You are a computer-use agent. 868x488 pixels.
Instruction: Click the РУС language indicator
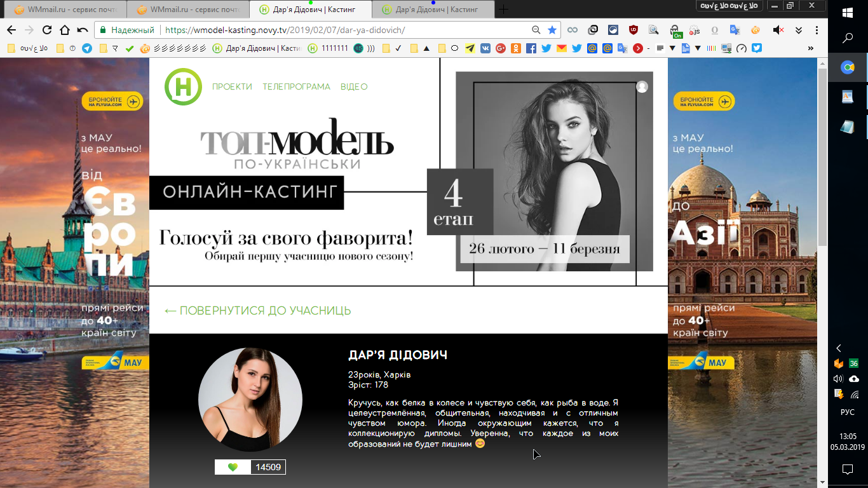pyautogui.click(x=848, y=412)
